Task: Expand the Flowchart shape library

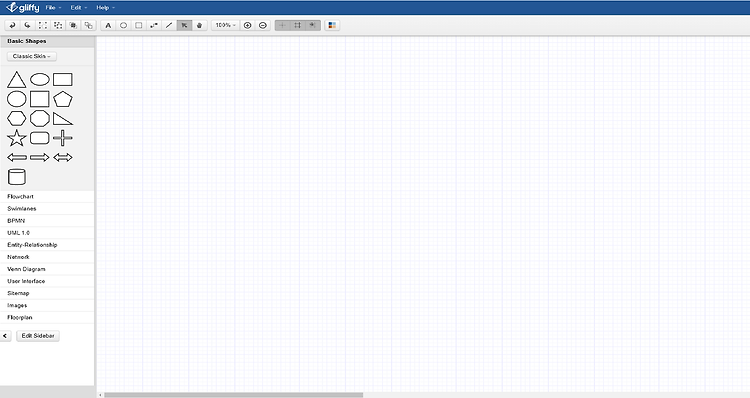Action: [47, 197]
